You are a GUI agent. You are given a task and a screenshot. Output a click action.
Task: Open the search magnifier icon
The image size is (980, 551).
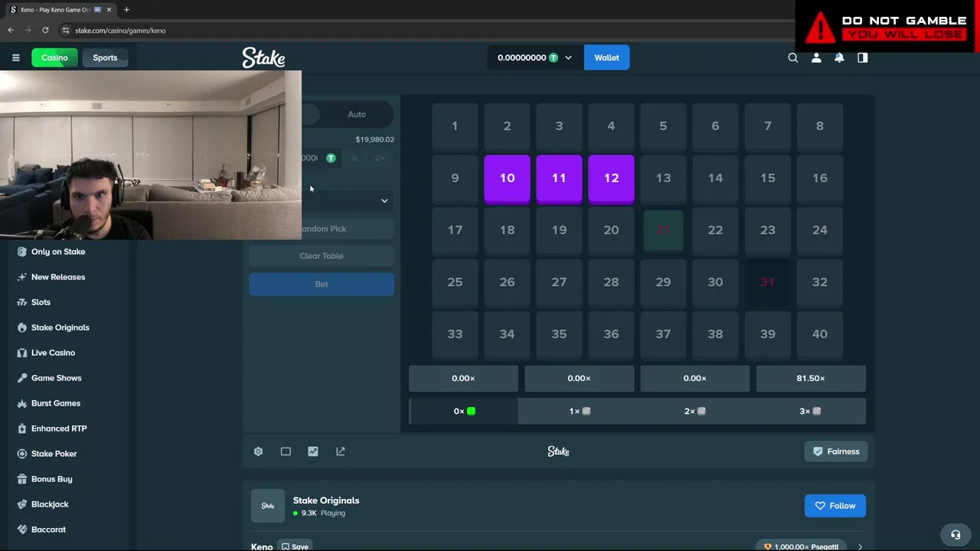point(793,57)
